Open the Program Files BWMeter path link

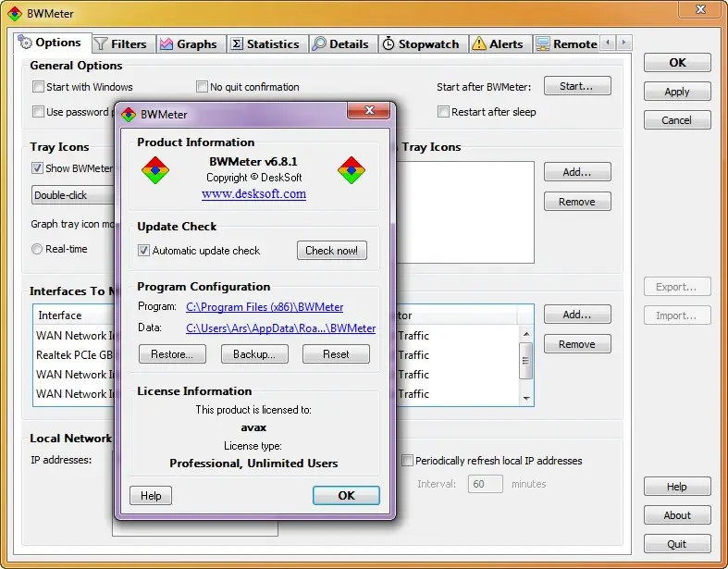265,307
